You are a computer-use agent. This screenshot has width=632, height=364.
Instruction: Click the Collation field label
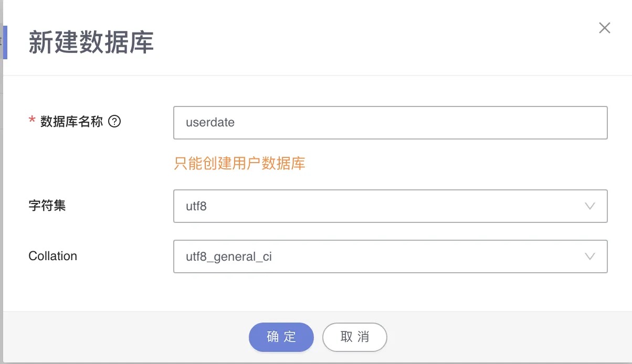coord(52,256)
